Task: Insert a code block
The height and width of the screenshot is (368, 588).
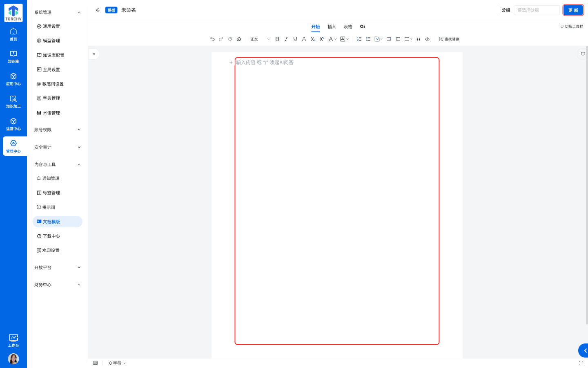Action: 428,39
